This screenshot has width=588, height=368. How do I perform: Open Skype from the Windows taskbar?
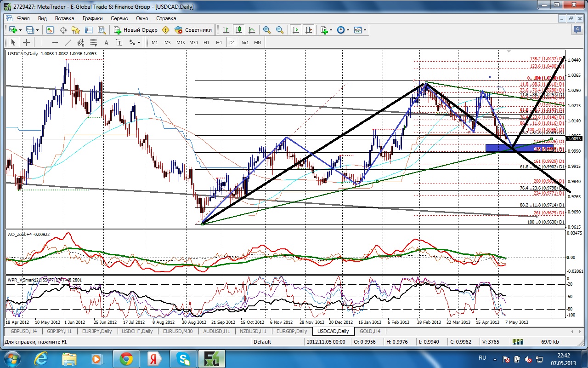tap(182, 358)
